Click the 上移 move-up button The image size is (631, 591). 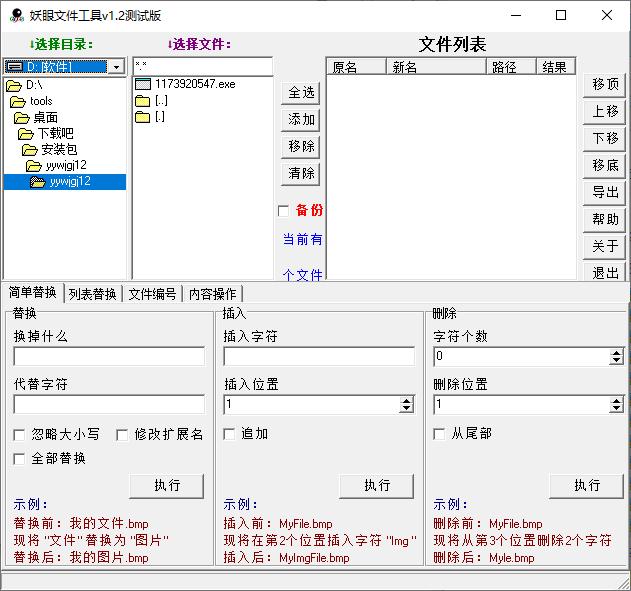click(604, 112)
